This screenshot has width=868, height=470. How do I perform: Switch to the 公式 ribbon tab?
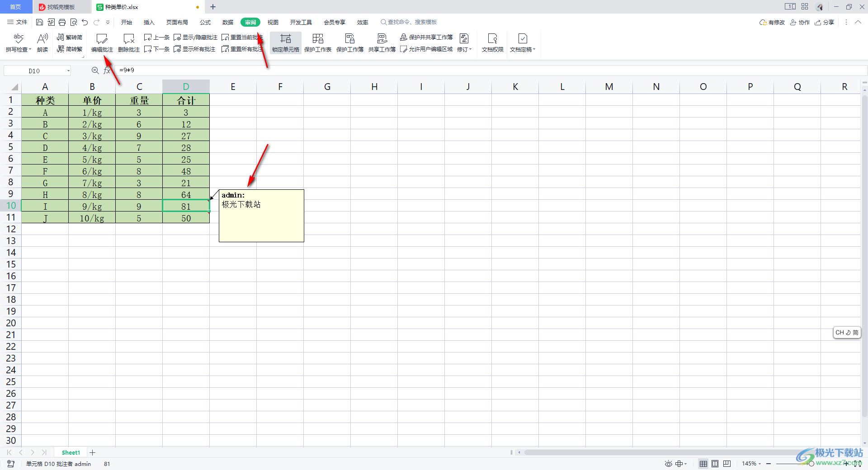tap(205, 22)
